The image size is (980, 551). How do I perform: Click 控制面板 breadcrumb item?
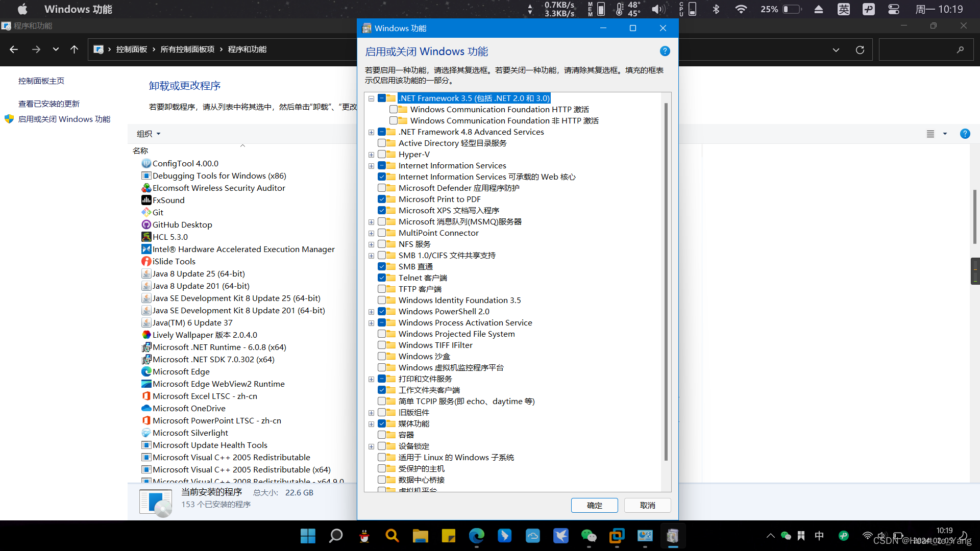[x=131, y=49]
